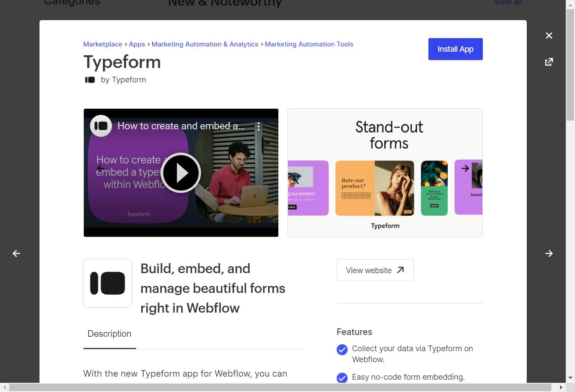
Task: Click the View website button
Action: 375,270
